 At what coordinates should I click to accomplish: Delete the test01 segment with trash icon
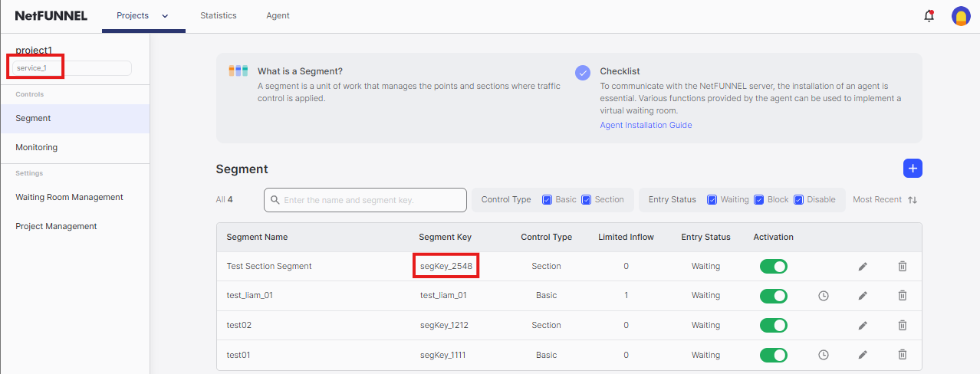[903, 354]
